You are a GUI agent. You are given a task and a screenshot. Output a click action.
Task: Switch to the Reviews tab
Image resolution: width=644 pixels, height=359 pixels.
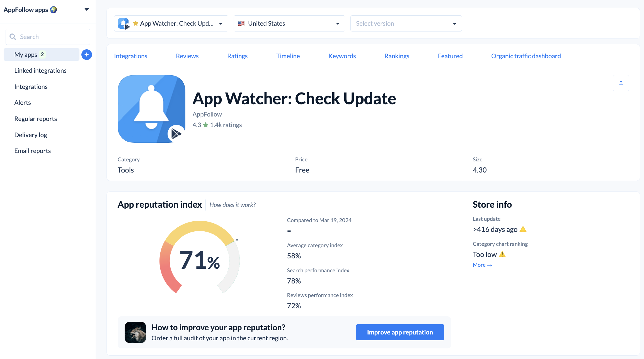(187, 56)
